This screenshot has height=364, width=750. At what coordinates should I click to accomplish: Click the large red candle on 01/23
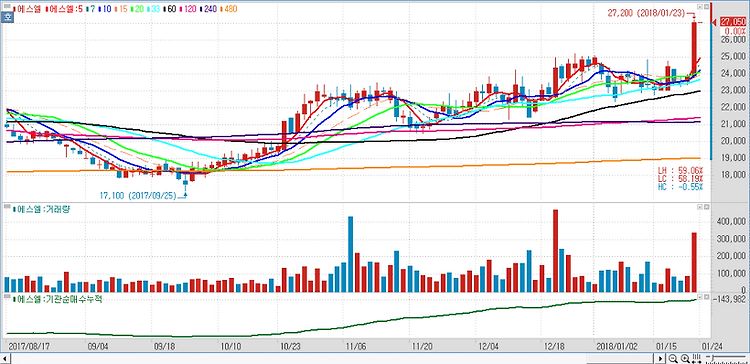(x=694, y=48)
